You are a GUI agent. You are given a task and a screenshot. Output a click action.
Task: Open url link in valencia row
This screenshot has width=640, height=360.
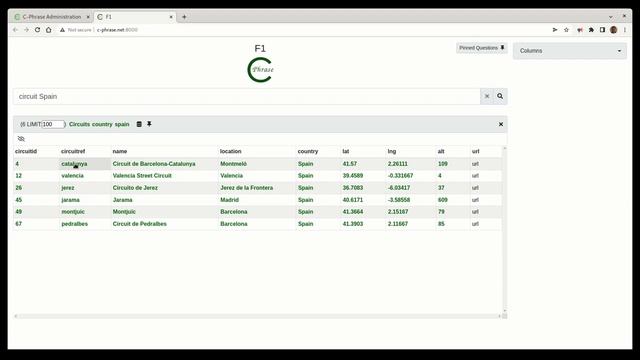tap(475, 176)
